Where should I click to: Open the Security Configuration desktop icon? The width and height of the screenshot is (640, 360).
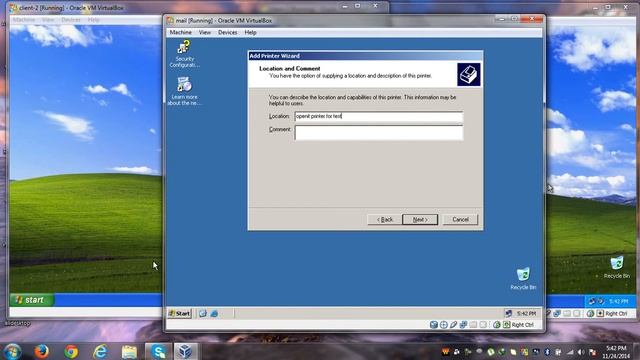(x=184, y=53)
